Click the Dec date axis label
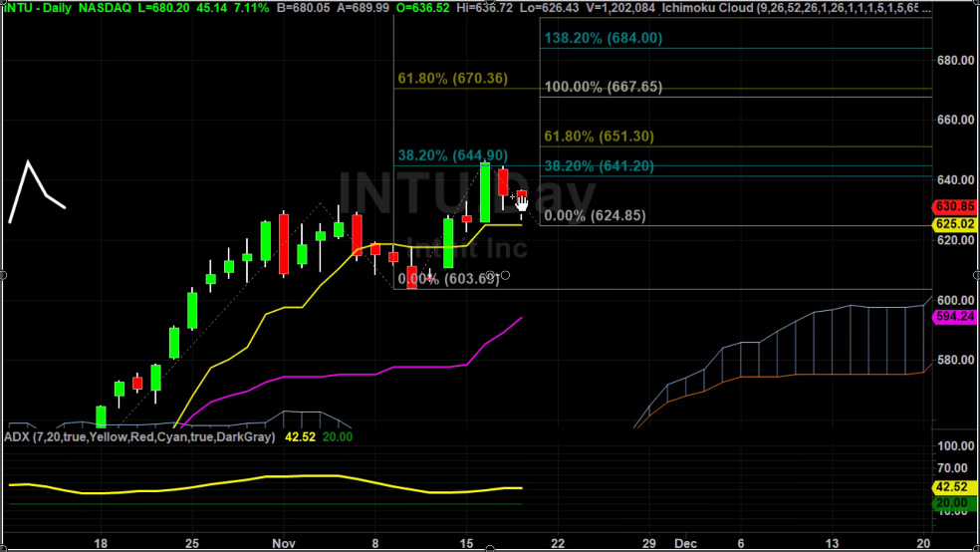This screenshot has width=980, height=552. click(685, 543)
